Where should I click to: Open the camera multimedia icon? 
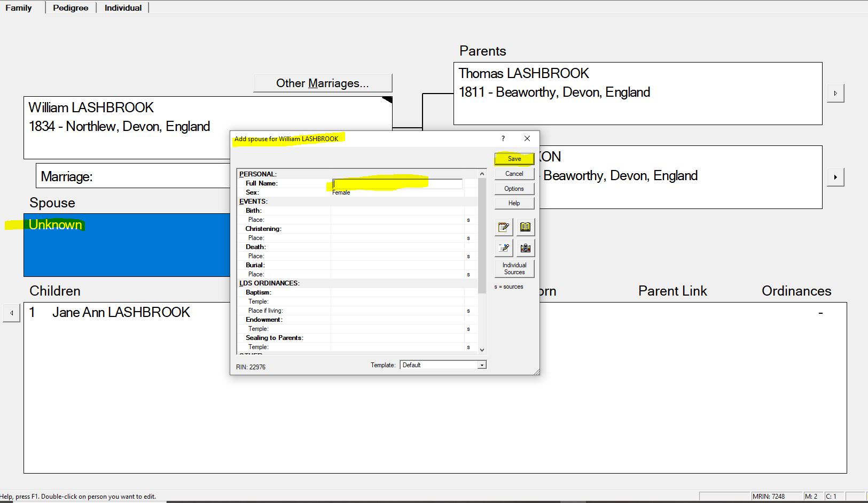click(526, 248)
